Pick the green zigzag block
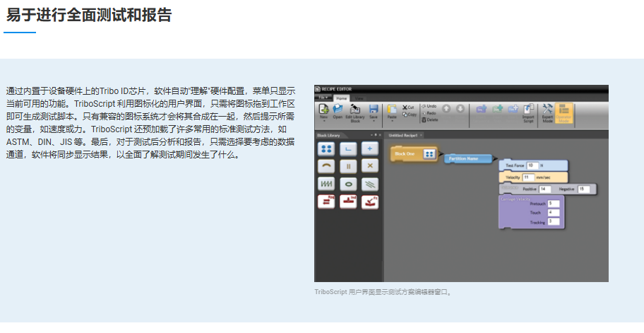Image resolution: width=644 pixels, height=333 pixels. point(326,185)
